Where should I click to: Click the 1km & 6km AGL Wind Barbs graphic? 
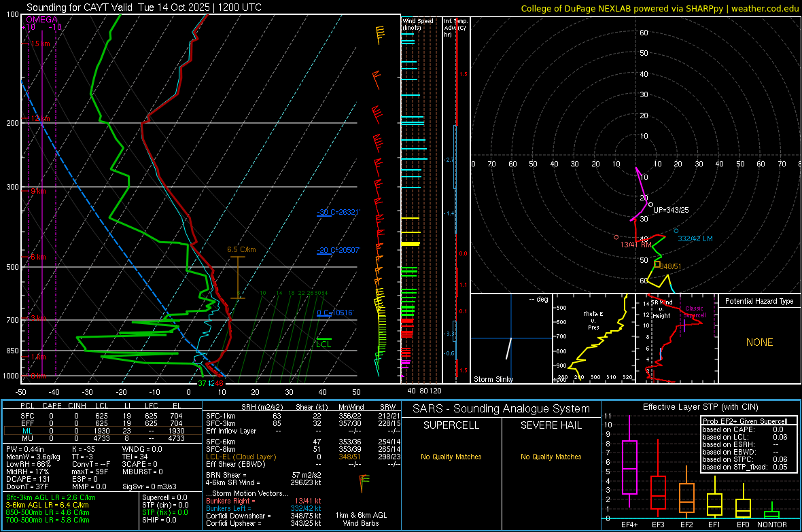(x=364, y=482)
